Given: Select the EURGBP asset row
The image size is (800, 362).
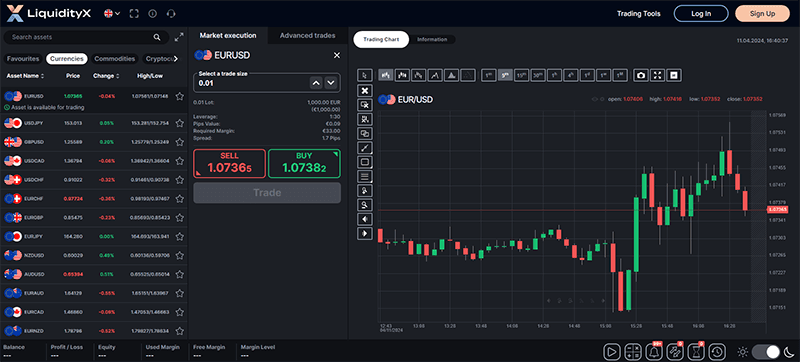Looking at the screenshot, I should (94, 217).
